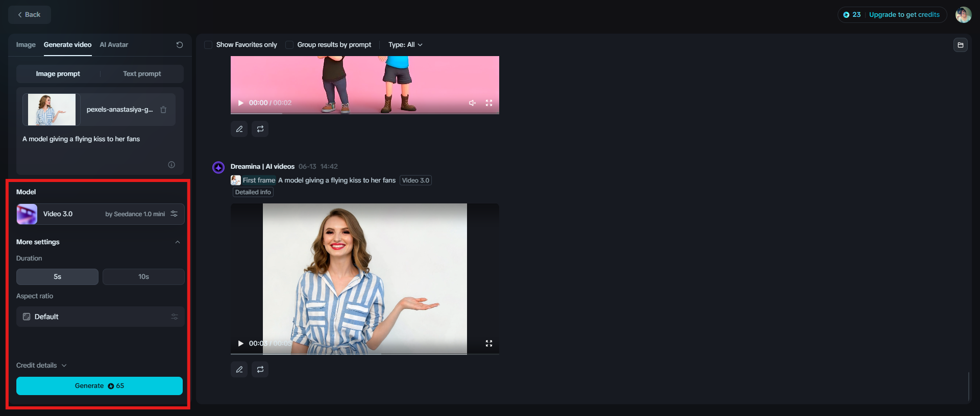Delete the uploaded pexels-anastasiya image
Screen dimensions: 980x416
click(x=163, y=110)
